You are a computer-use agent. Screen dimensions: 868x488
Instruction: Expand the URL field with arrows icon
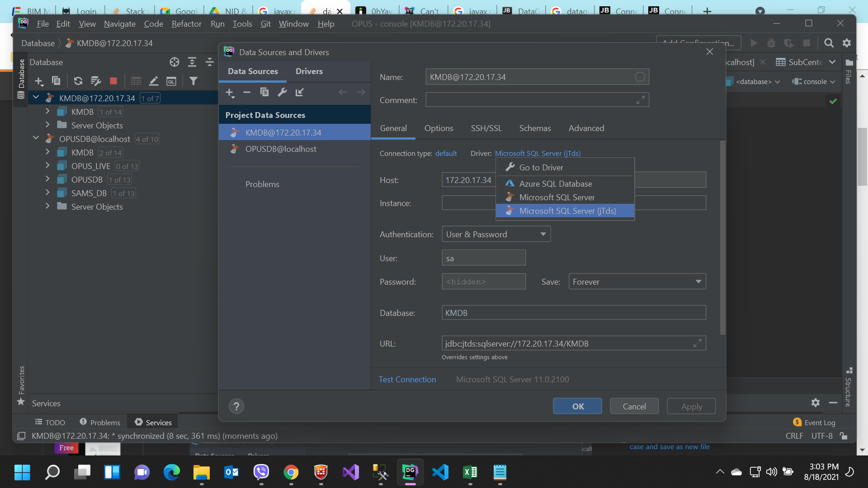pos(698,343)
